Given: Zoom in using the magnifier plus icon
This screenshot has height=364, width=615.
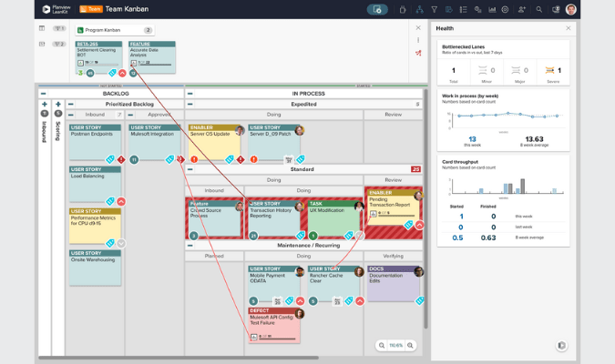Looking at the screenshot, I should [x=410, y=346].
